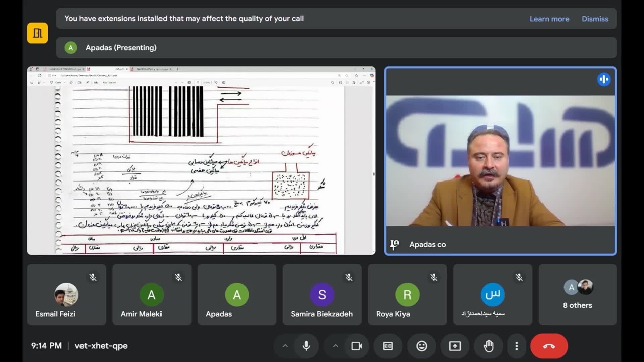This screenshot has height=362, width=644.
Task: Click the present screen icon
Action: 455,346
